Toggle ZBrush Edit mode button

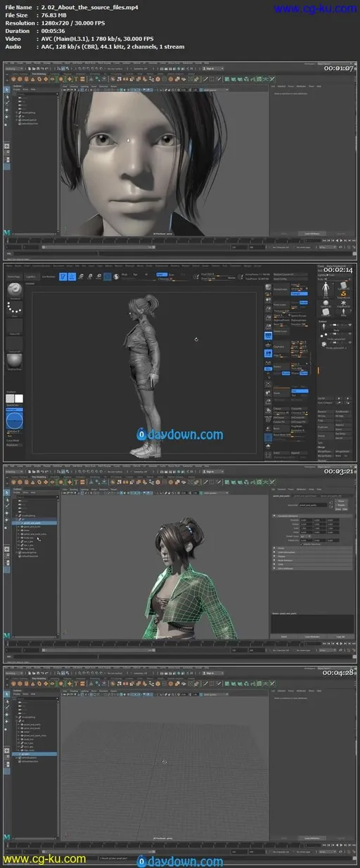[63, 276]
